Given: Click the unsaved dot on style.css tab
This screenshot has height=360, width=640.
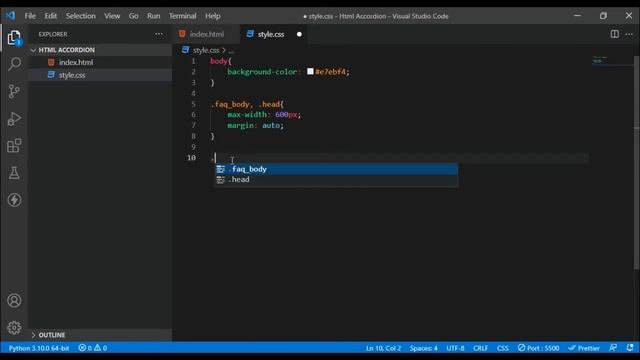Looking at the screenshot, I should pyautogui.click(x=299, y=34).
